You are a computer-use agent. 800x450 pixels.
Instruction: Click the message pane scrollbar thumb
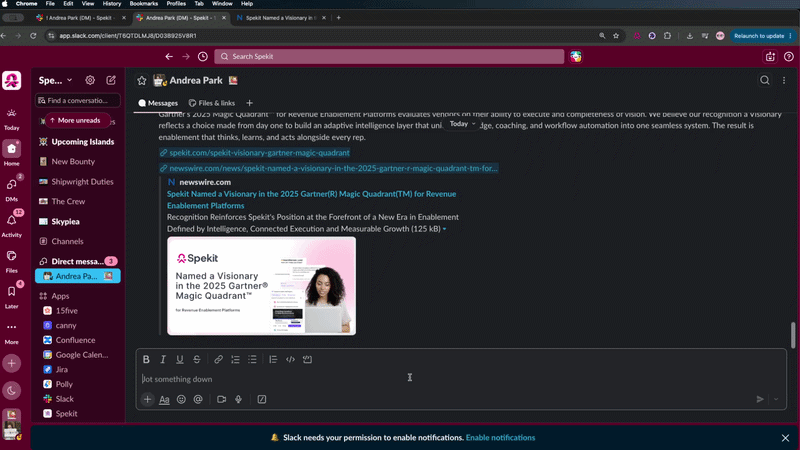coord(793,336)
